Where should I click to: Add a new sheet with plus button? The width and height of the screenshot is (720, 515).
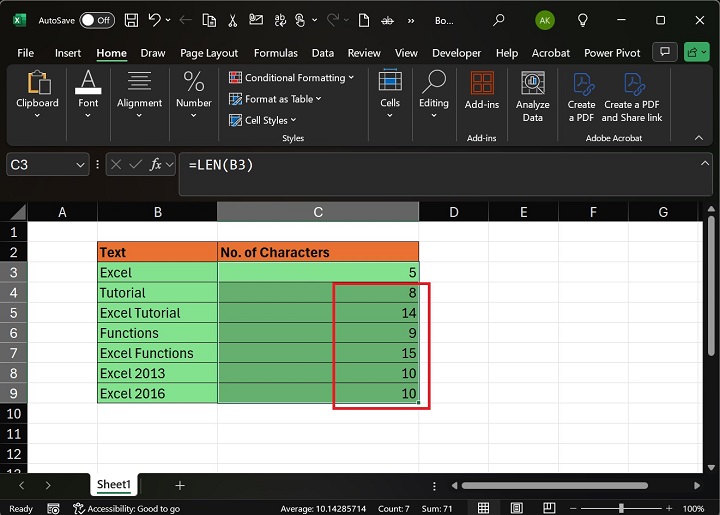click(x=180, y=485)
